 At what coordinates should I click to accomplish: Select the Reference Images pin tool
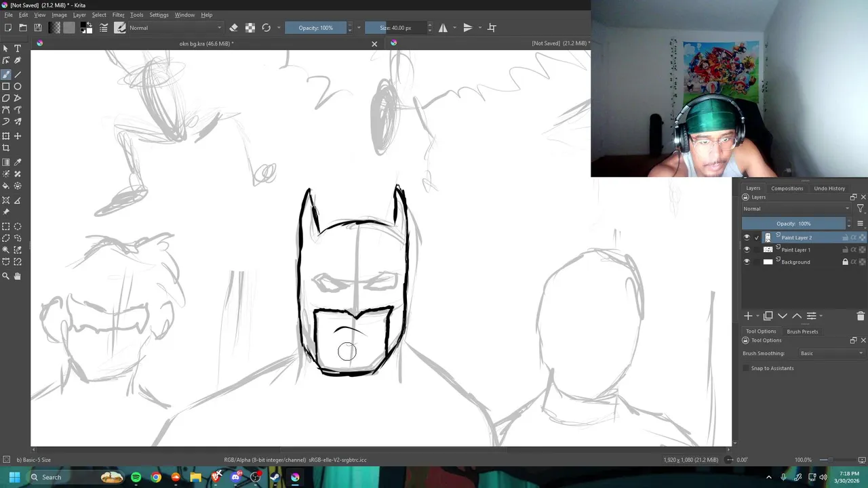tap(6, 211)
